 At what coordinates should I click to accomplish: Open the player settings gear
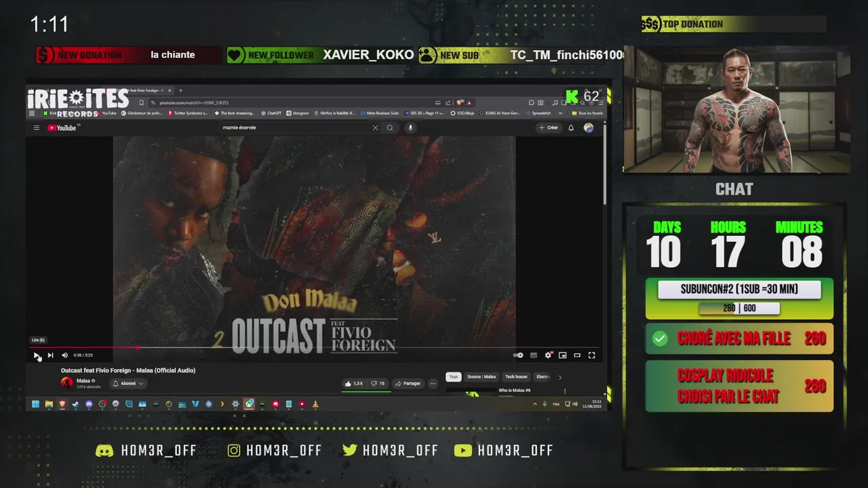tap(548, 355)
